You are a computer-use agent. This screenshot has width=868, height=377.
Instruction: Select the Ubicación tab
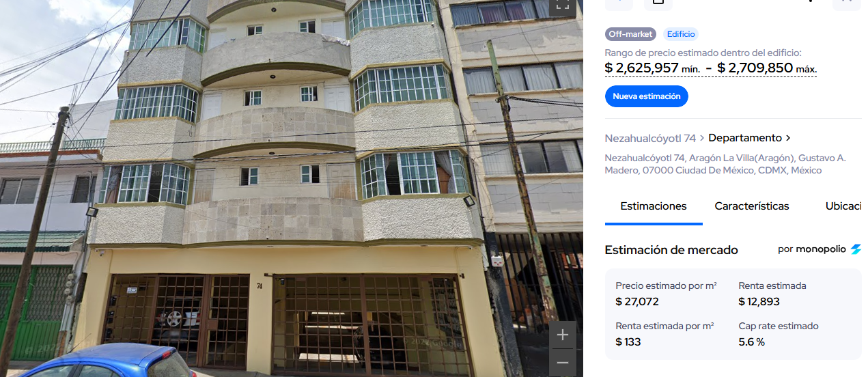click(x=846, y=206)
